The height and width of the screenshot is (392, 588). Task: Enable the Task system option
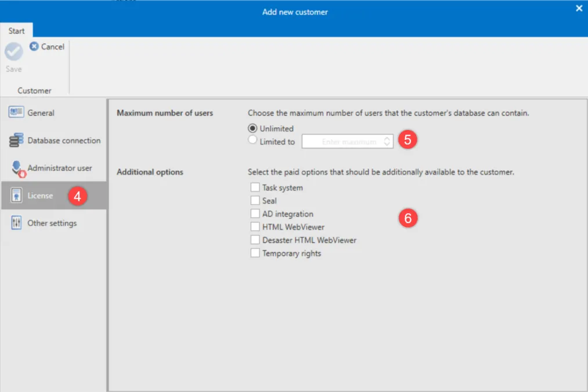pos(255,187)
